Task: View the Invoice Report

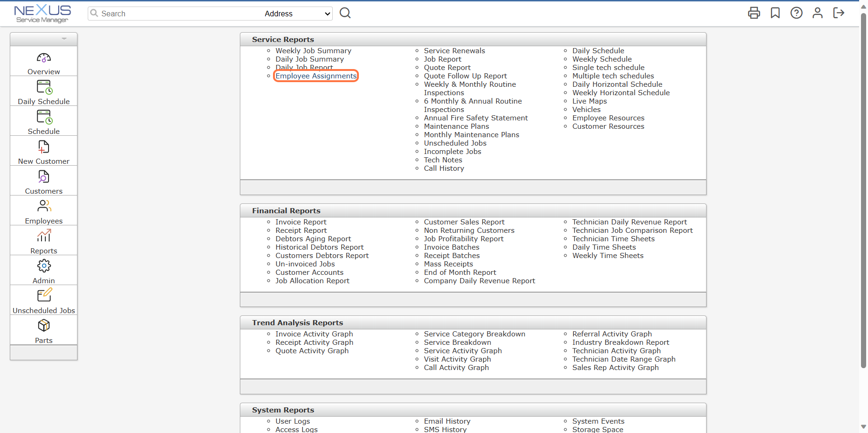Action: tap(301, 222)
